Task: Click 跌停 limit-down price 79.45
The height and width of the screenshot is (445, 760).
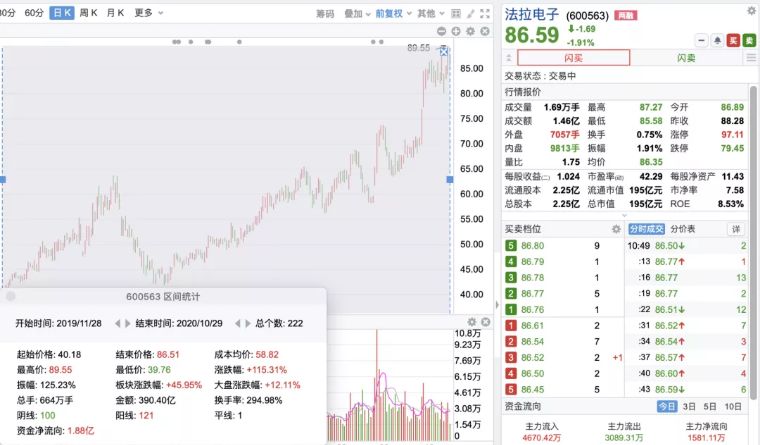Action: [732, 148]
